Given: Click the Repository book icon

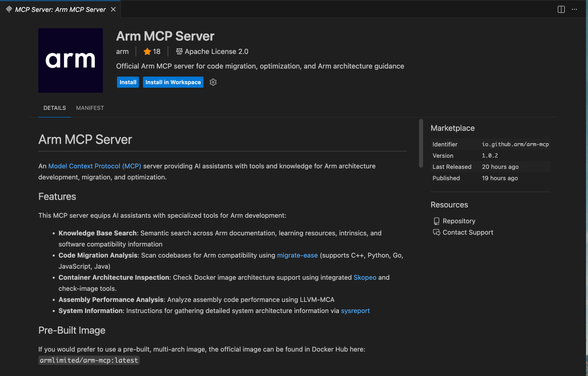Looking at the screenshot, I should point(436,221).
